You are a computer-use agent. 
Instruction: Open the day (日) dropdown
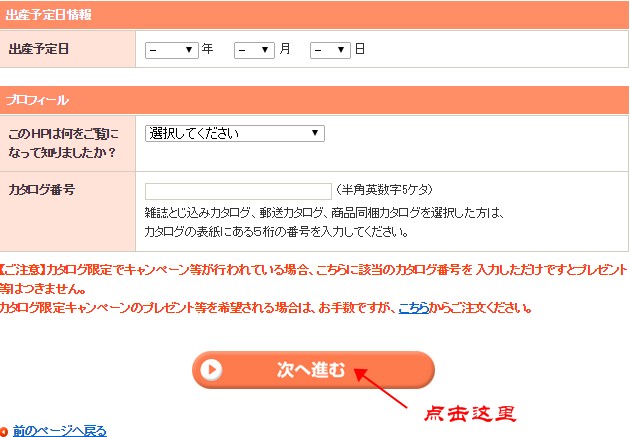tap(330, 49)
